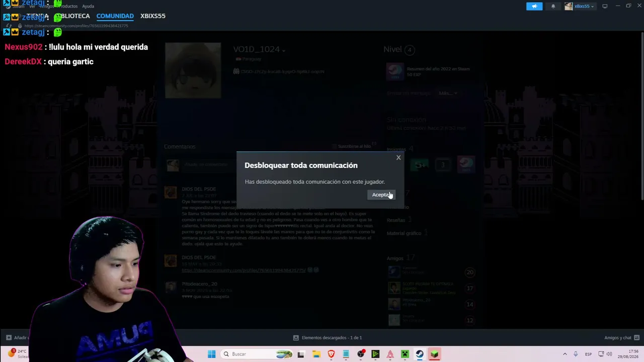Switch to the XBIXS55 profile tab
The width and height of the screenshot is (644, 362).
[x=153, y=16]
